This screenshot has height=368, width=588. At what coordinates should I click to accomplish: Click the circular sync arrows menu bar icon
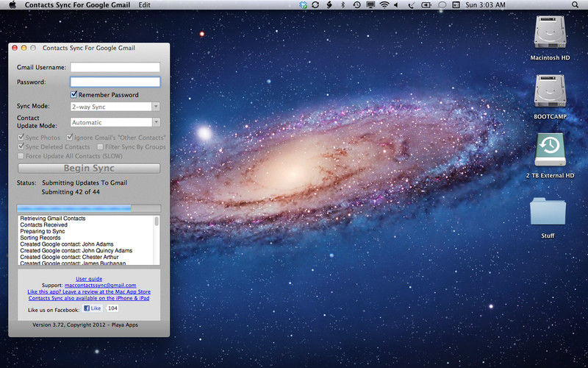pyautogui.click(x=315, y=5)
